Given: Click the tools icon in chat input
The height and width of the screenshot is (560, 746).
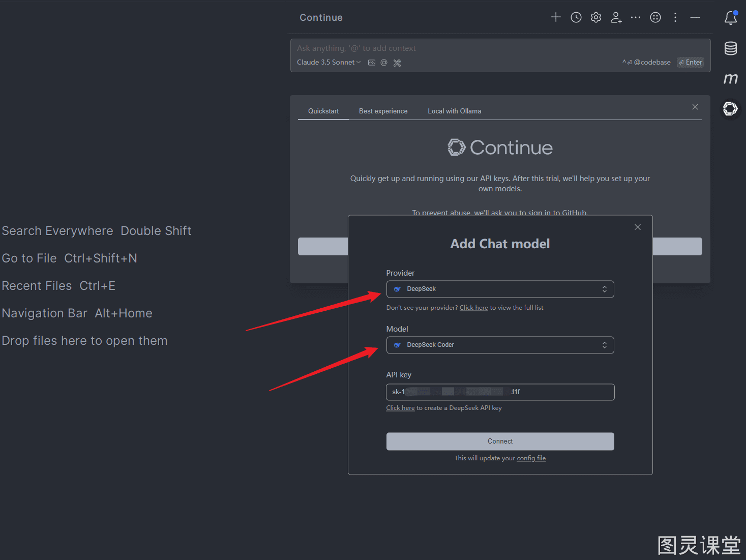Looking at the screenshot, I should 397,63.
